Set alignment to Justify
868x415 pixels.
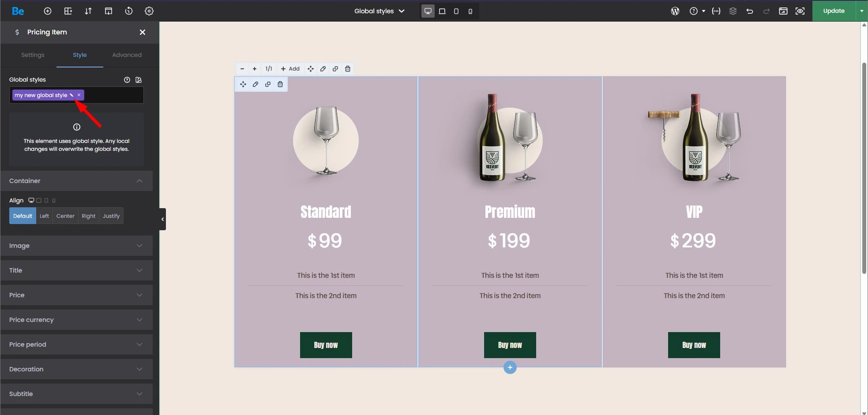pos(111,216)
